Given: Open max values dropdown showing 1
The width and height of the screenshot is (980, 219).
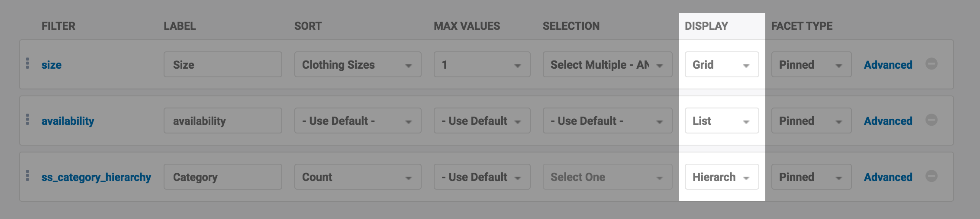Looking at the screenshot, I should [482, 65].
